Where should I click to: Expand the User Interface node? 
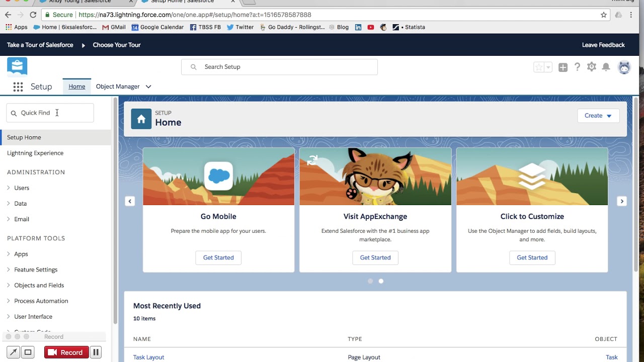9,316
